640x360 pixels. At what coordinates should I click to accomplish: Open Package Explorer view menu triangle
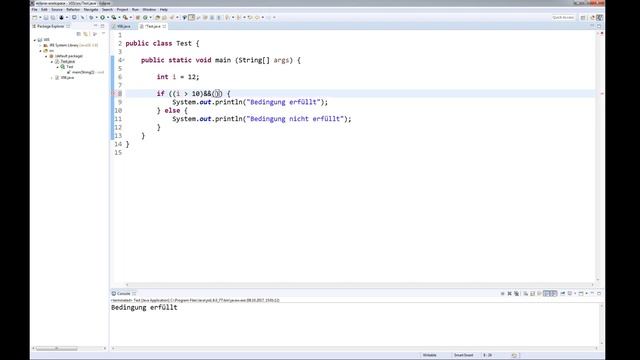[x=103, y=34]
